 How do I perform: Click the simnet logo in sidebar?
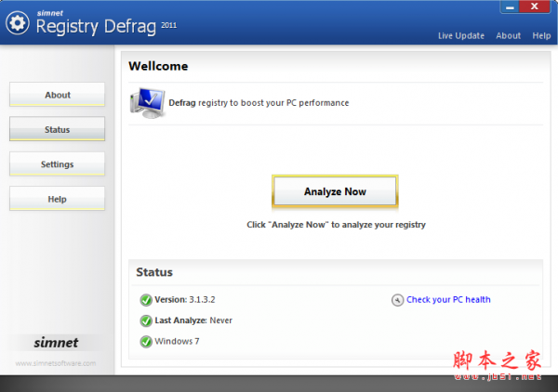(56, 343)
